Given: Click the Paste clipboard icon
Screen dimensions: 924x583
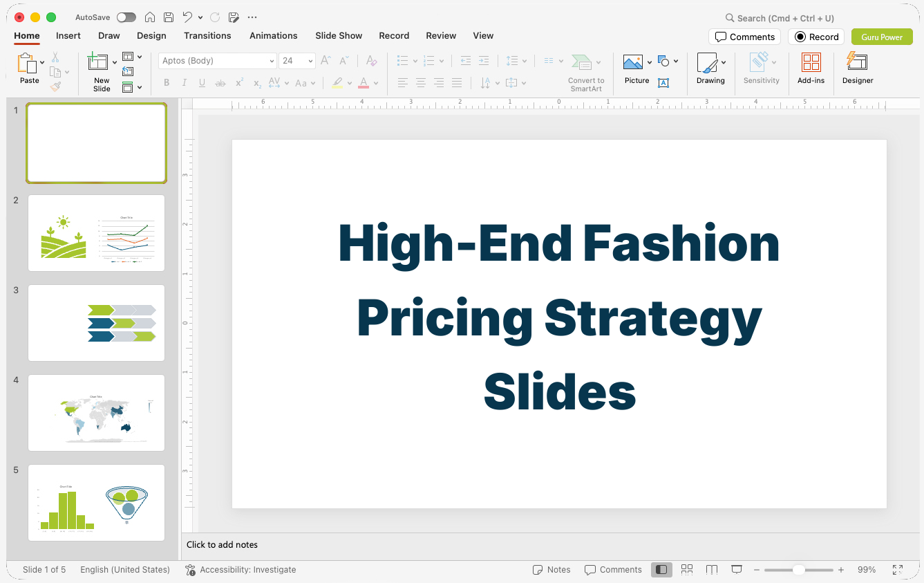Looking at the screenshot, I should [27, 64].
